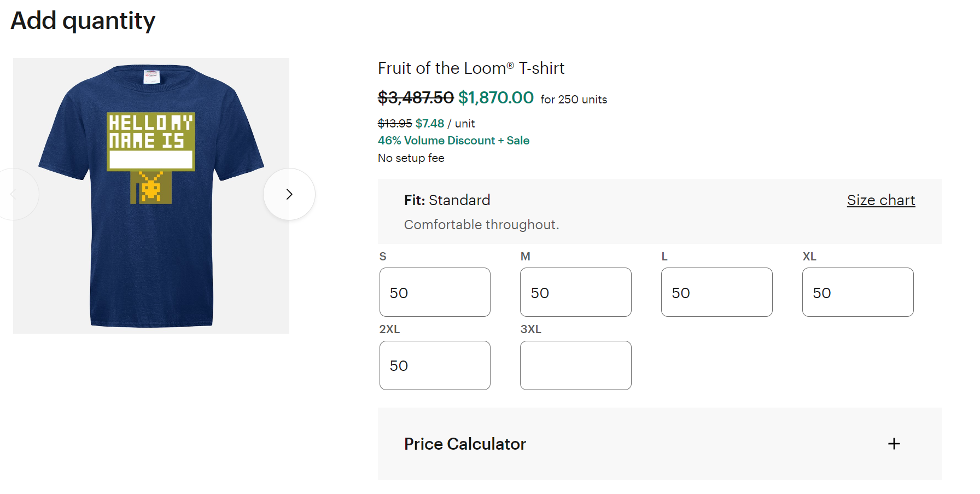Viewport: 980px width, 494px height.
Task: Click the "Hello My Name Is" shirt design
Action: pos(150,142)
